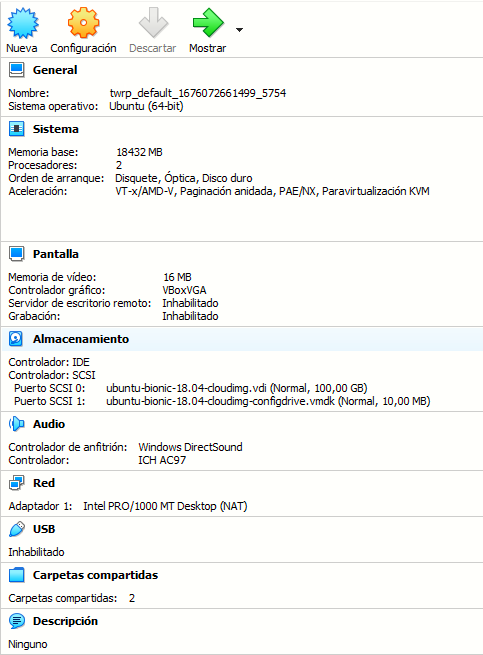Click the Sistema chip icon
483x655 pixels.
tap(17, 129)
